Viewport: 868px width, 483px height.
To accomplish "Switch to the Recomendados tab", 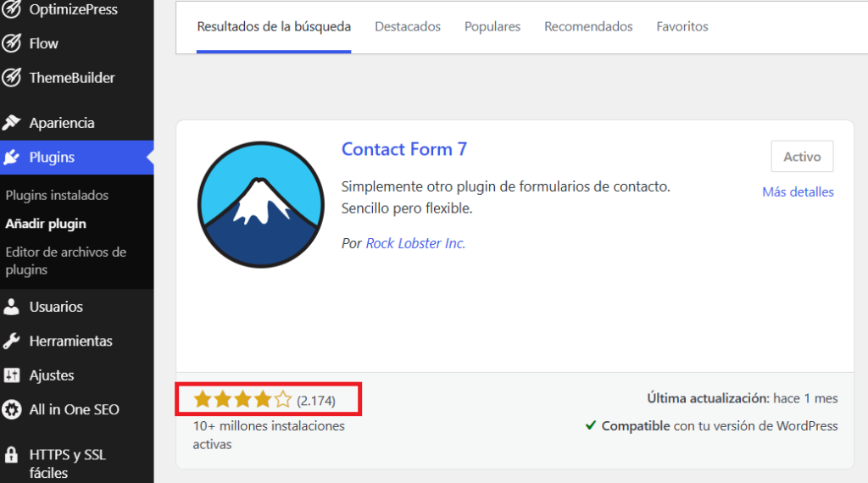I will [x=588, y=26].
